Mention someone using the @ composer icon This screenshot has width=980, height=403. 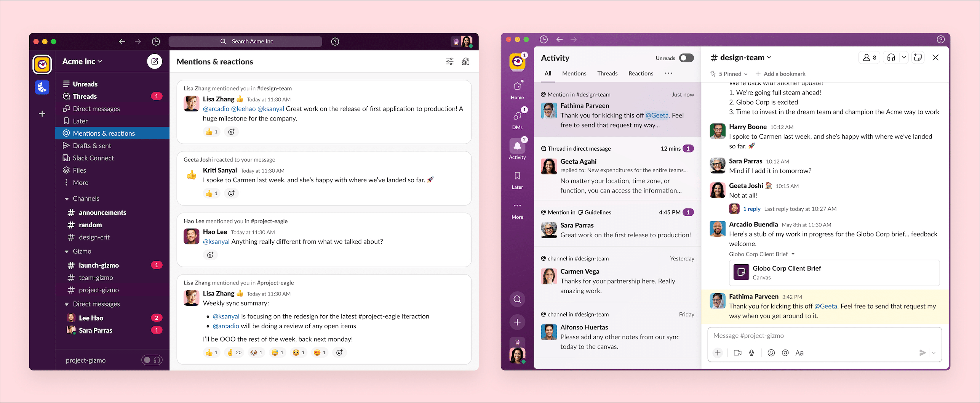coord(785,353)
